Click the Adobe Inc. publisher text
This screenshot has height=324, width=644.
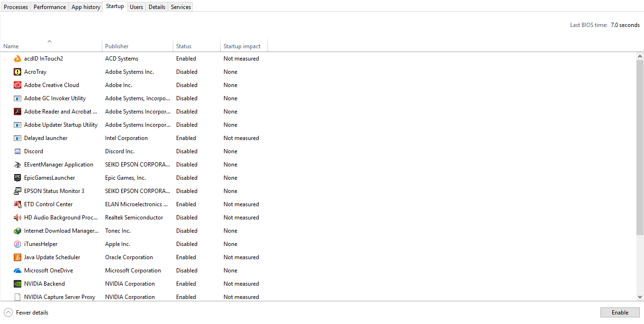pos(118,85)
